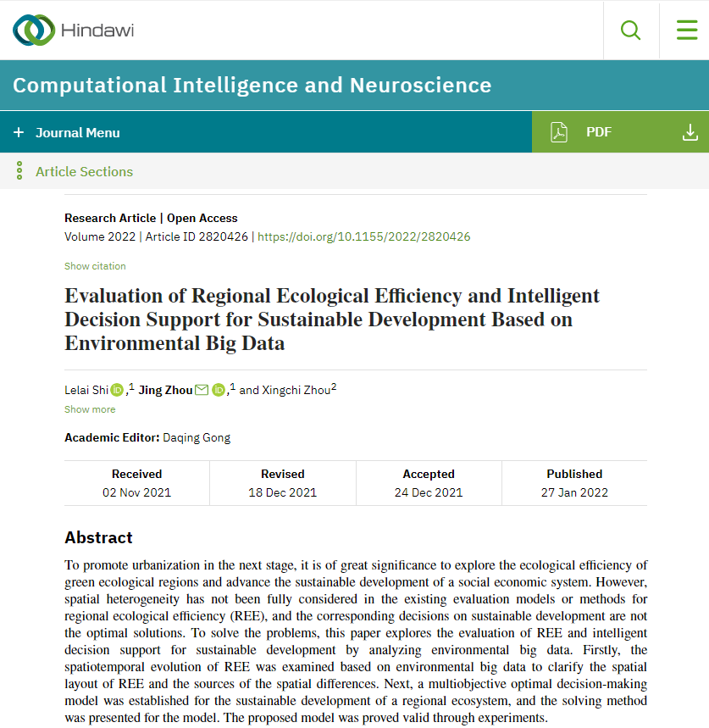Click author name Lelai Shi

tap(86, 390)
